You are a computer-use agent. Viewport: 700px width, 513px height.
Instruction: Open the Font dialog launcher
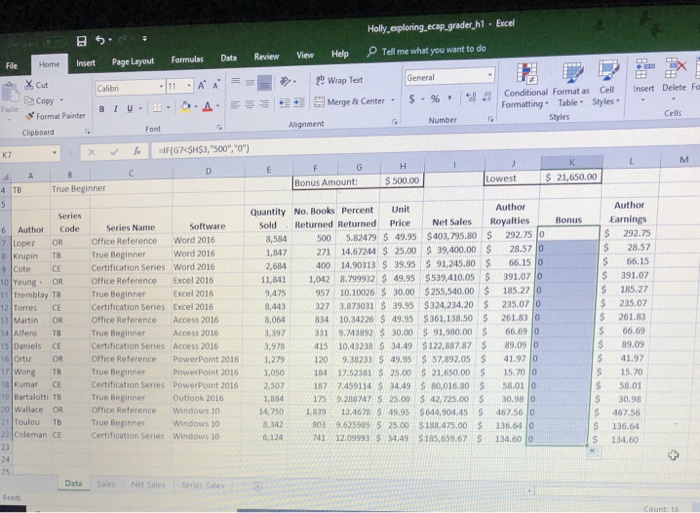pos(219,127)
